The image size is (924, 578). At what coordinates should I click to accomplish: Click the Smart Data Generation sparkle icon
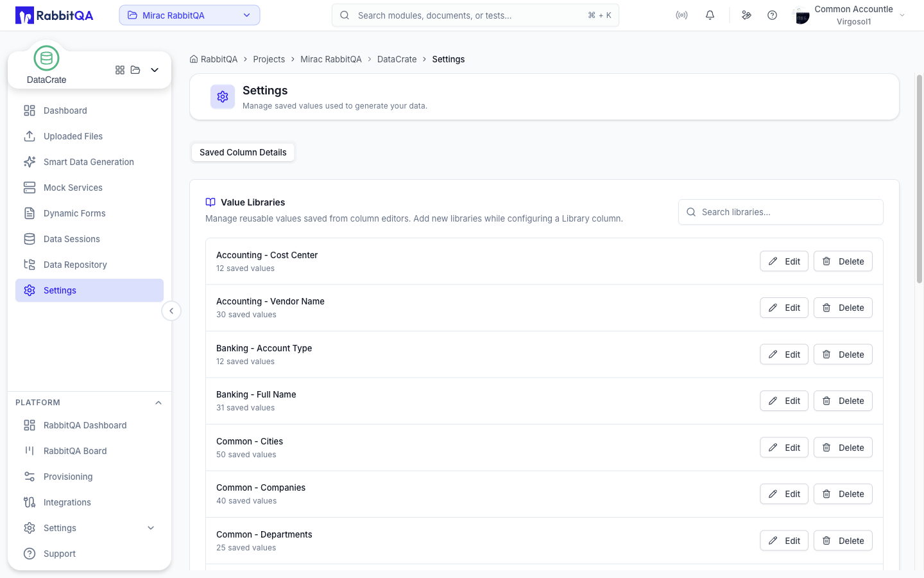point(30,162)
